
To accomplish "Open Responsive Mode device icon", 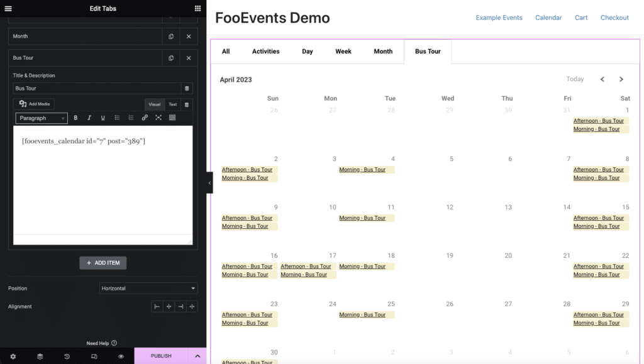I will pos(94,356).
